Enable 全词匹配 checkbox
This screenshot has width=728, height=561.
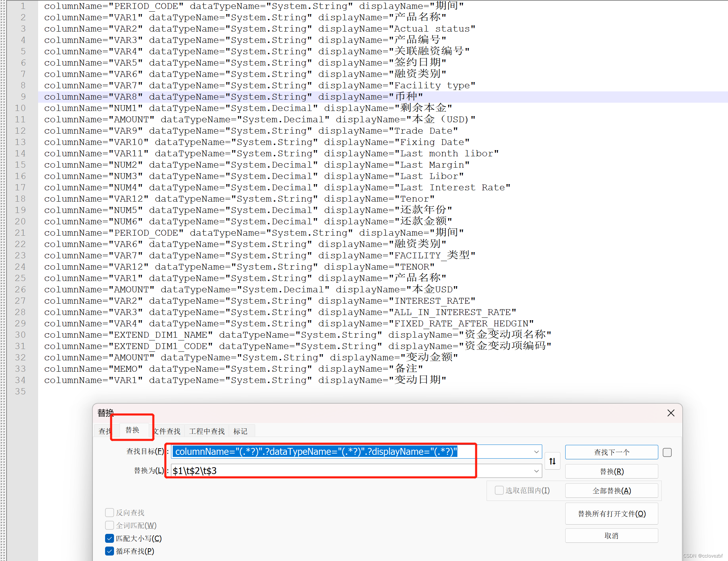[110, 525]
